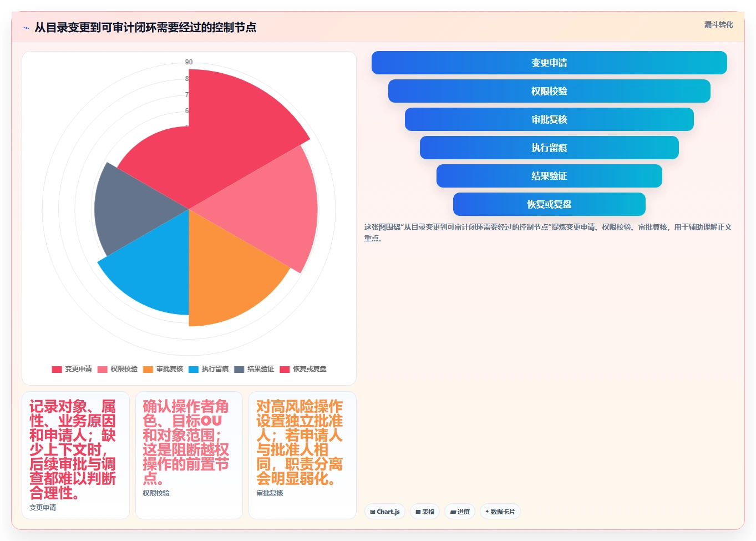Select the 审批复核 funnel bar
Image resolution: width=756 pixels, height=541 pixels.
549,119
